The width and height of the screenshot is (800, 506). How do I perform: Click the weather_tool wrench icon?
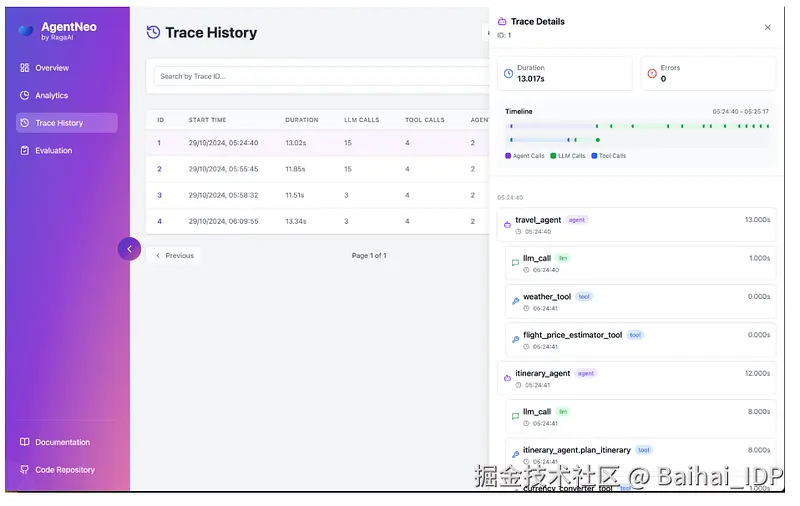(515, 301)
